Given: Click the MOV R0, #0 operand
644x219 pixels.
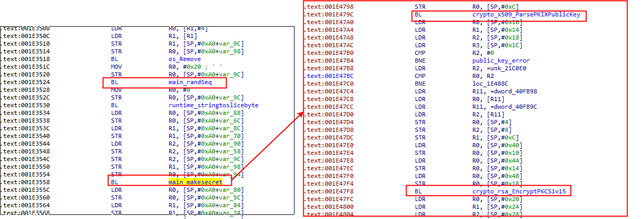Looking at the screenshot, I should (179, 90).
